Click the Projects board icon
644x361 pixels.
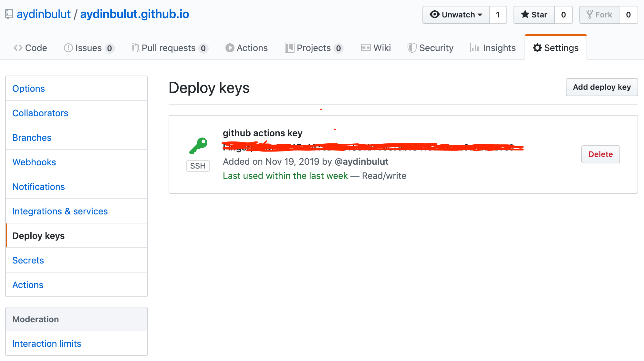tap(290, 48)
